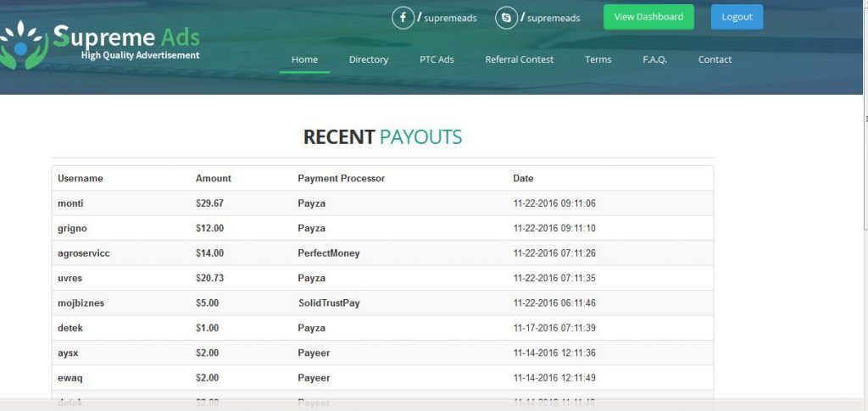This screenshot has height=411, width=868.
Task: Open the PTC Ads section
Action: [437, 60]
